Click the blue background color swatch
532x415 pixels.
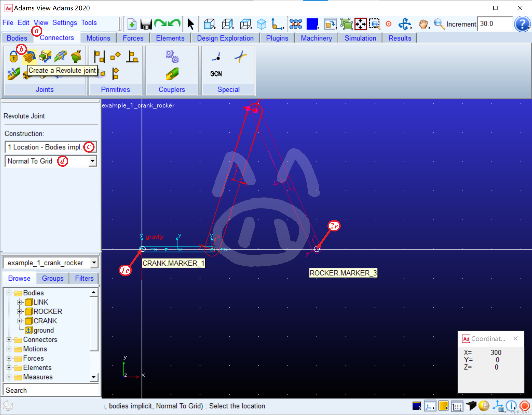pyautogui.click(x=312, y=24)
